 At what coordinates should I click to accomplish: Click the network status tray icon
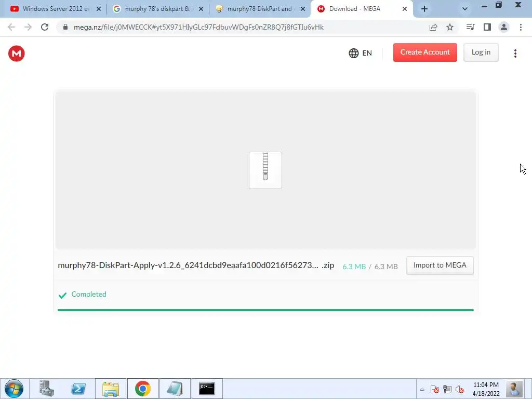tap(447, 389)
